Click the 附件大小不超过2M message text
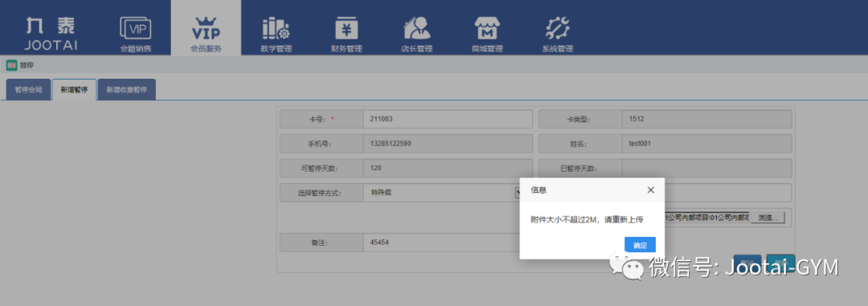Screen dimensions: 868x306 pyautogui.click(x=587, y=220)
